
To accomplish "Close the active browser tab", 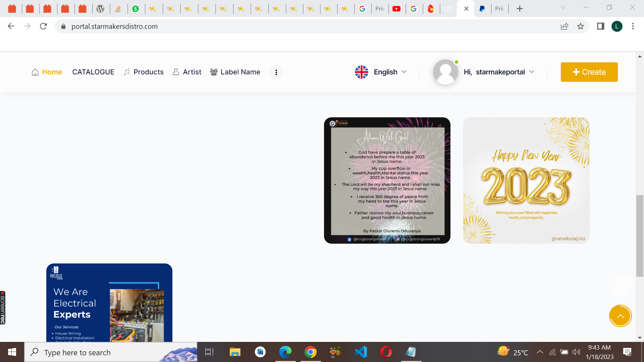I will pyautogui.click(x=466, y=9).
